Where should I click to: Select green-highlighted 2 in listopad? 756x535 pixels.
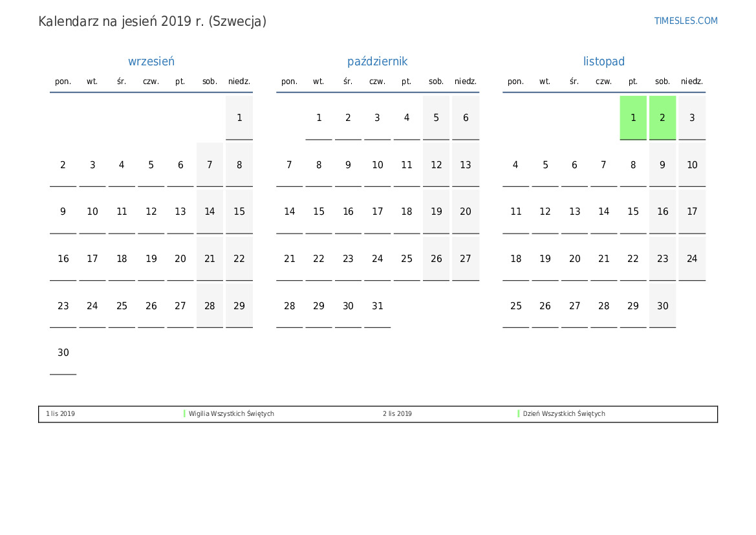[x=662, y=118]
